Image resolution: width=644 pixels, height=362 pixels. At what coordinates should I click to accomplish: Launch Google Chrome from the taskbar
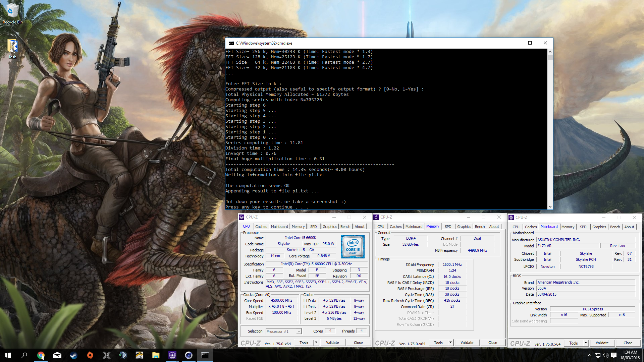(x=41, y=355)
